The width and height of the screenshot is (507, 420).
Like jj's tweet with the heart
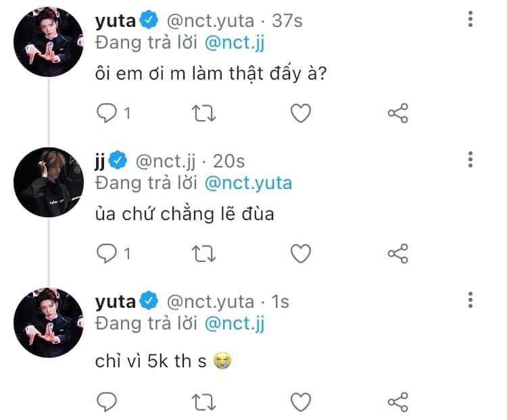(x=300, y=253)
